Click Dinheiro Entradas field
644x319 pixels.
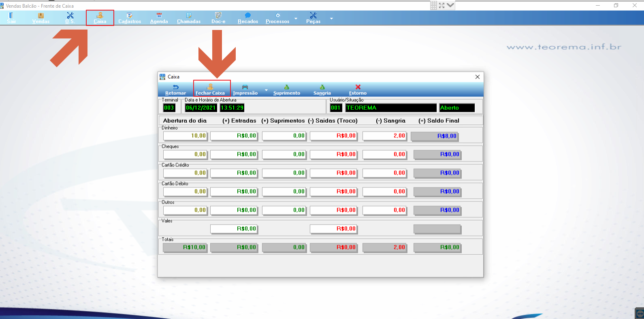pos(234,136)
